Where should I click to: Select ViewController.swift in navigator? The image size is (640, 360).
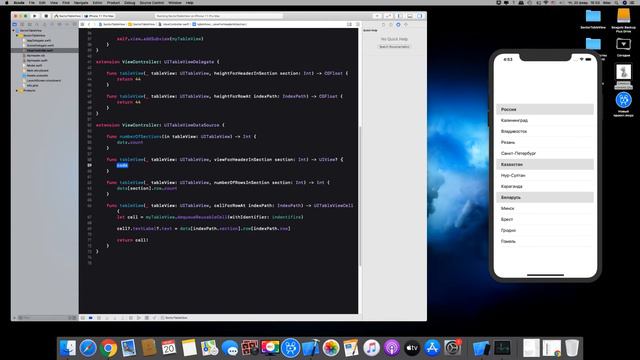point(40,50)
